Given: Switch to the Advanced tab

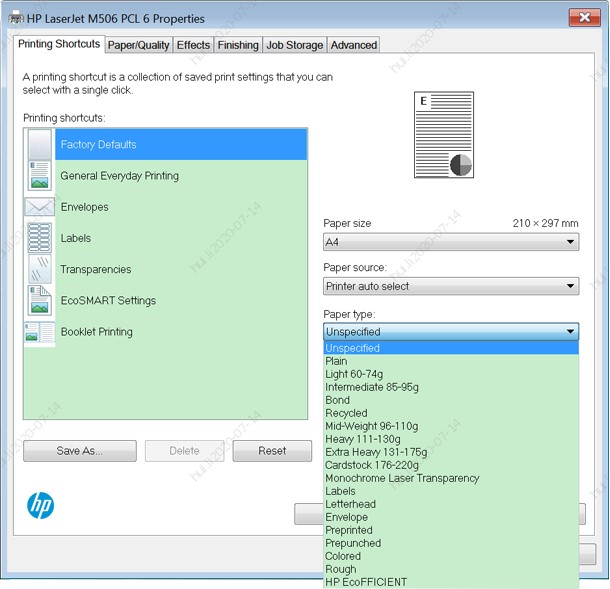Looking at the screenshot, I should tap(354, 45).
